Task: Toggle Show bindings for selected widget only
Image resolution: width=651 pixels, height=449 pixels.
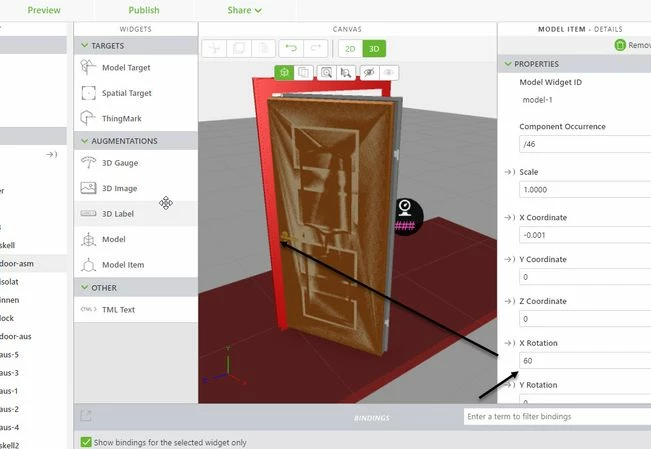Action: (86, 442)
